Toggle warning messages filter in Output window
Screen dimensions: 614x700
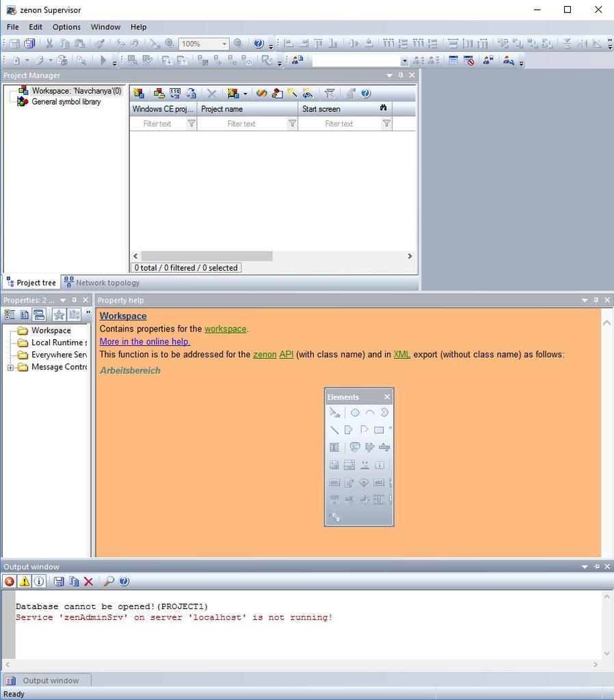[x=25, y=582]
